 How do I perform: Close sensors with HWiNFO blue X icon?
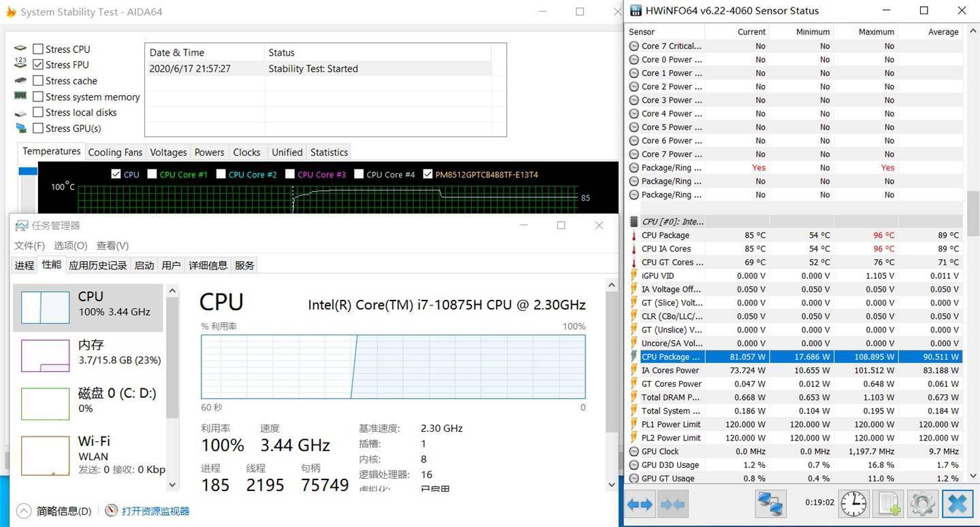(x=957, y=504)
